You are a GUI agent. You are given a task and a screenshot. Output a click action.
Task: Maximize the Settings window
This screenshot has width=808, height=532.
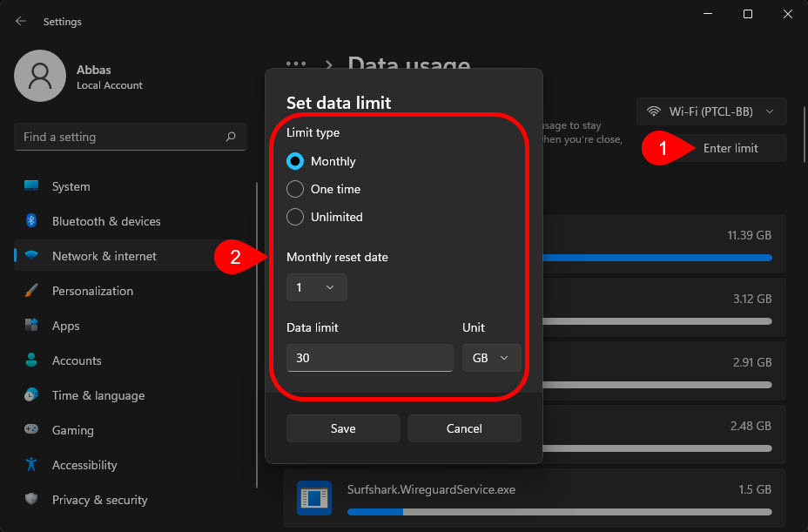pyautogui.click(x=748, y=15)
